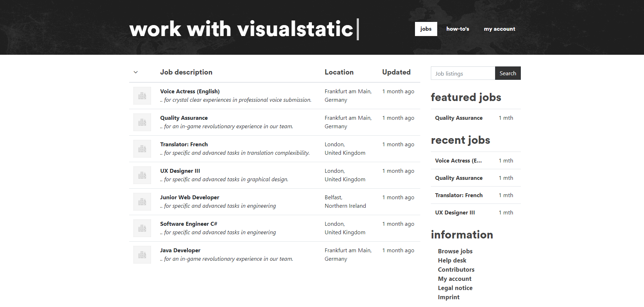The image size is (644, 307).
Task: Open the Voice Actress (English) job title
Action: coord(190,91)
